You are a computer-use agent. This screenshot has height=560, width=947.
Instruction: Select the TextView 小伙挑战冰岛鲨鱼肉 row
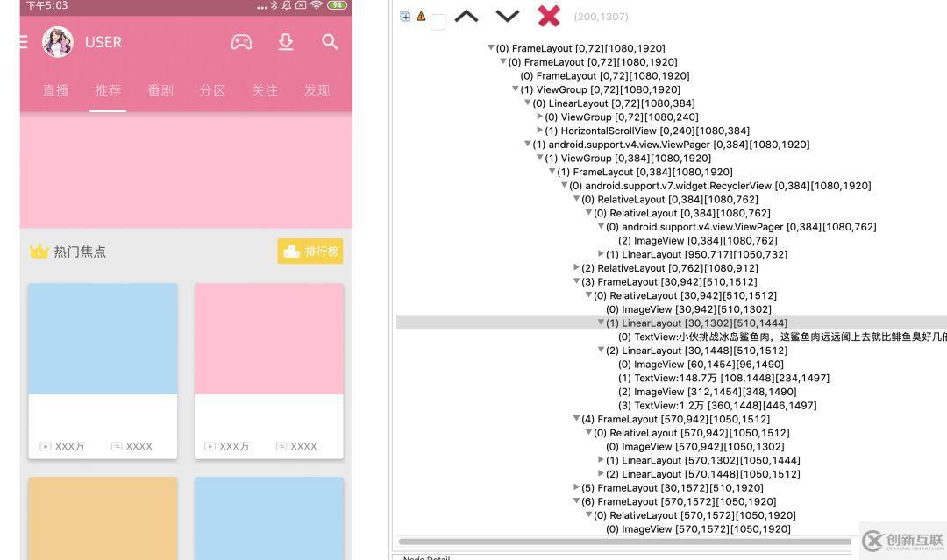(782, 337)
